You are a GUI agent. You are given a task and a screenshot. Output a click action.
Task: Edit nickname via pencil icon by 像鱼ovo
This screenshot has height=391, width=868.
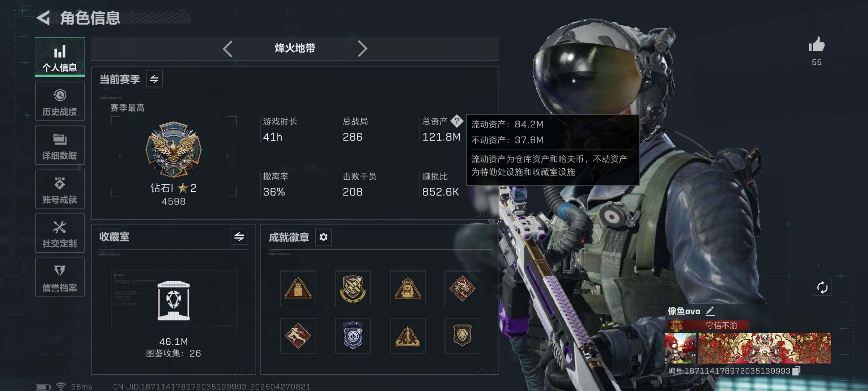point(710,311)
